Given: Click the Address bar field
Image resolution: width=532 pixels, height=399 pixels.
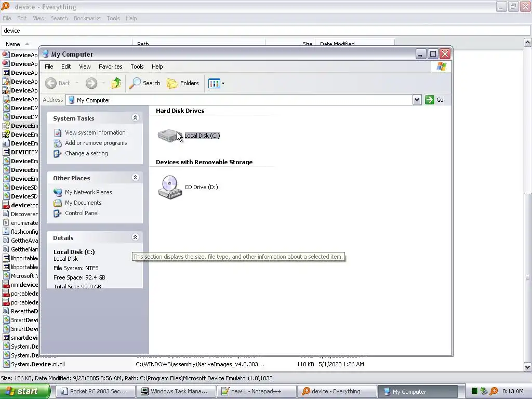Looking at the screenshot, I should pos(240,100).
